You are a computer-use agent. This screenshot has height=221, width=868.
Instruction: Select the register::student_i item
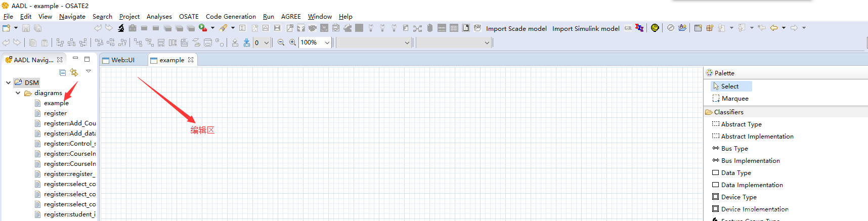point(69,214)
